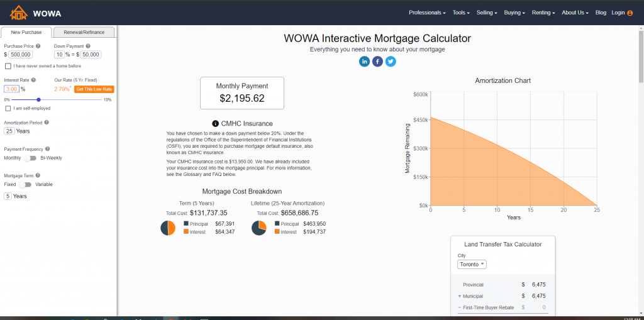Share via the Twitter icon
644x320 pixels.
tap(391, 61)
